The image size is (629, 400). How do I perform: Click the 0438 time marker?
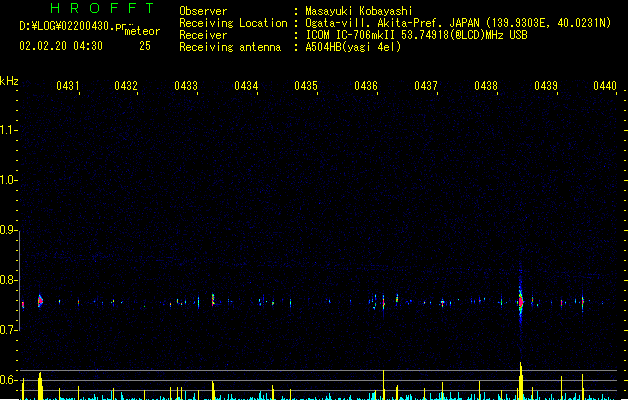pyautogui.click(x=486, y=86)
